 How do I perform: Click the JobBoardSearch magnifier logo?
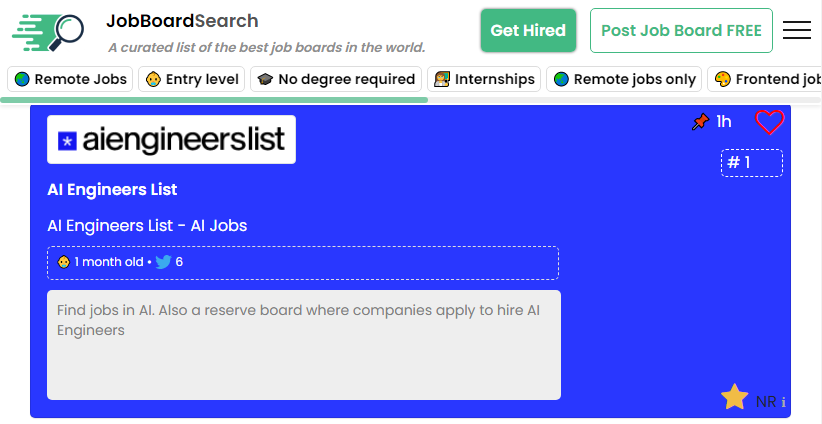49,33
